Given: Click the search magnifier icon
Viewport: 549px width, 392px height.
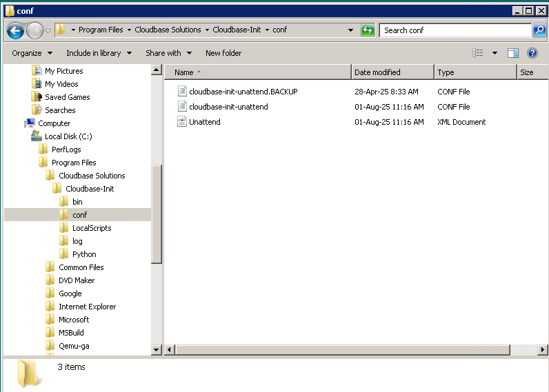Looking at the screenshot, I should coord(539,30).
